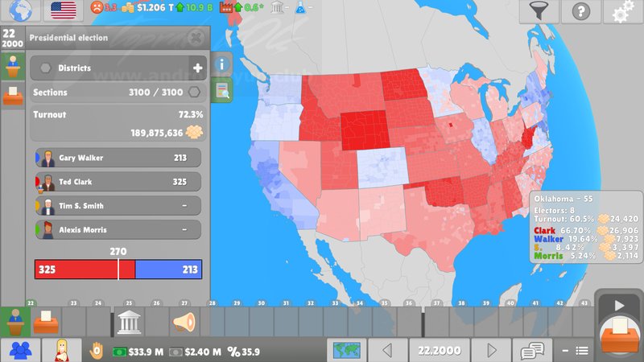Toggle the world map view button
The width and height of the screenshot is (644, 362).
(348, 350)
